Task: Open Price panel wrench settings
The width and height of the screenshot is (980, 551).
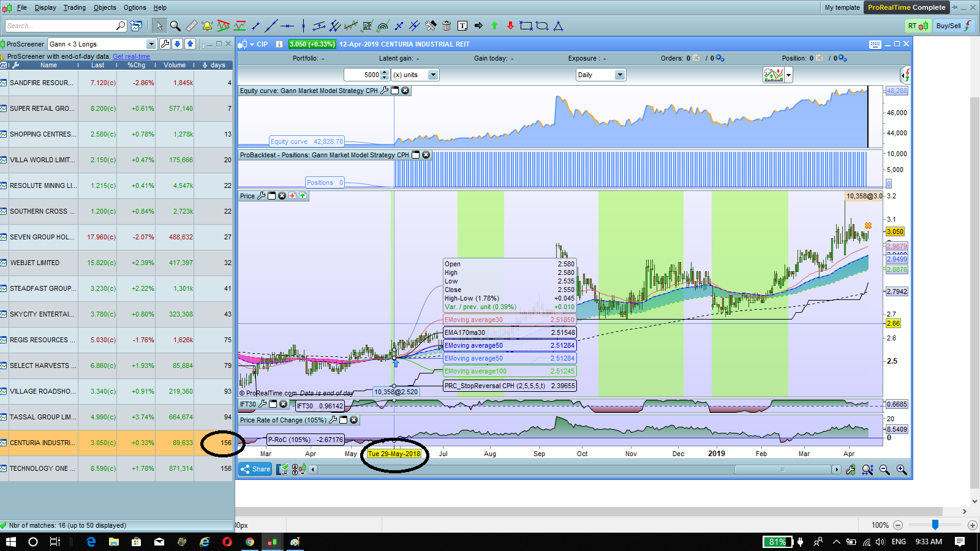Action: pyautogui.click(x=262, y=196)
